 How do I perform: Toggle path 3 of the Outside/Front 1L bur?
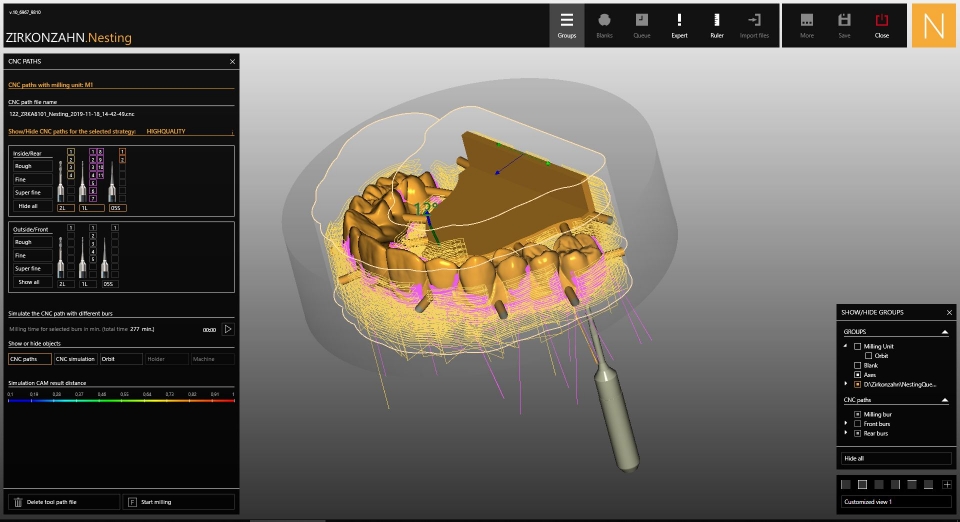(x=93, y=244)
